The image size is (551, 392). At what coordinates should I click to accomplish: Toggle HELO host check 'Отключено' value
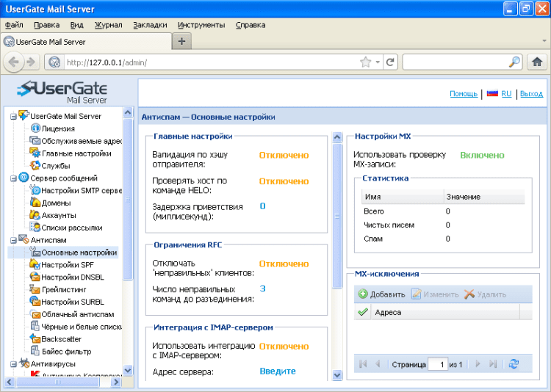click(284, 181)
